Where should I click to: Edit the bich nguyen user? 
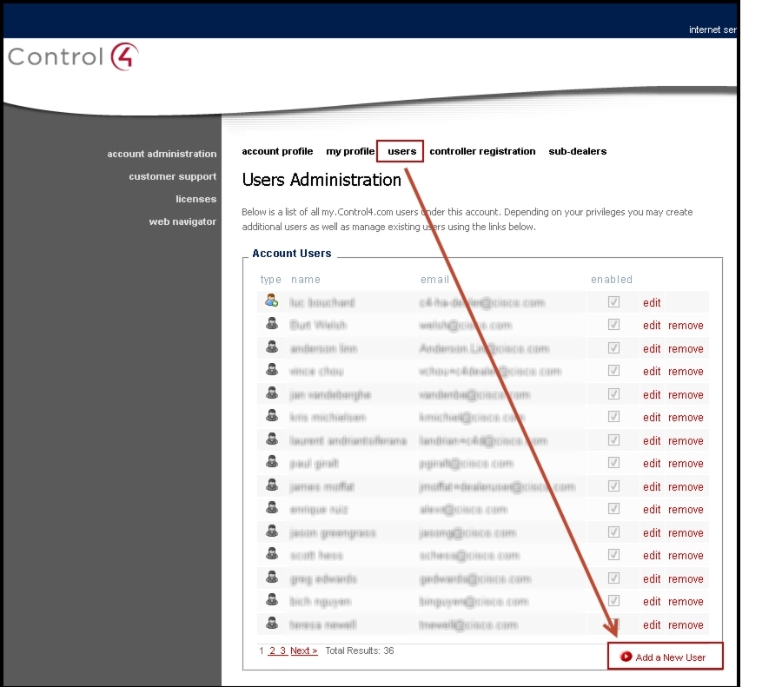click(x=652, y=601)
